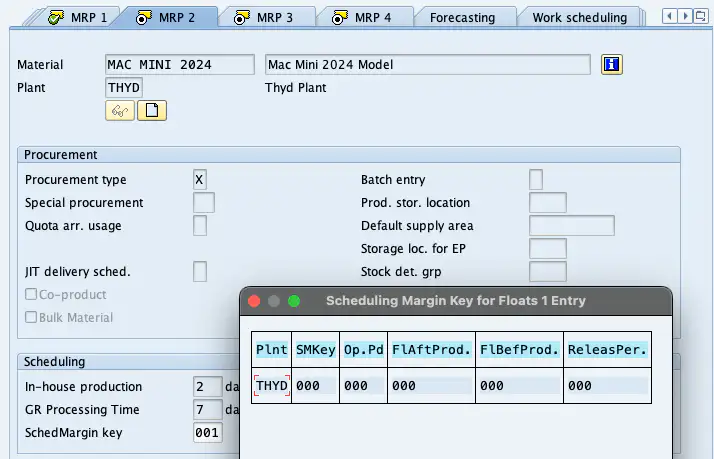Click the Mac Mini 2024 Model description field
This screenshot has height=459, width=714.
pyautogui.click(x=428, y=65)
